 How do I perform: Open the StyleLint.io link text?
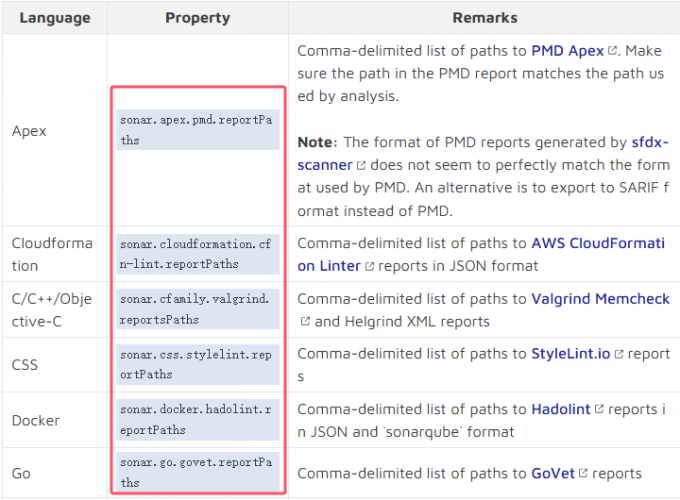point(570,353)
